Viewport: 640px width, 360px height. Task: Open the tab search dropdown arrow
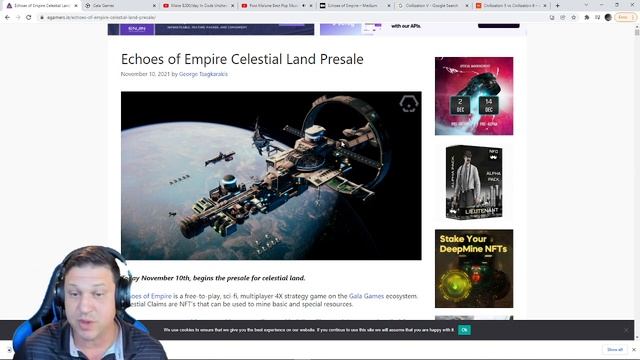click(586, 5)
